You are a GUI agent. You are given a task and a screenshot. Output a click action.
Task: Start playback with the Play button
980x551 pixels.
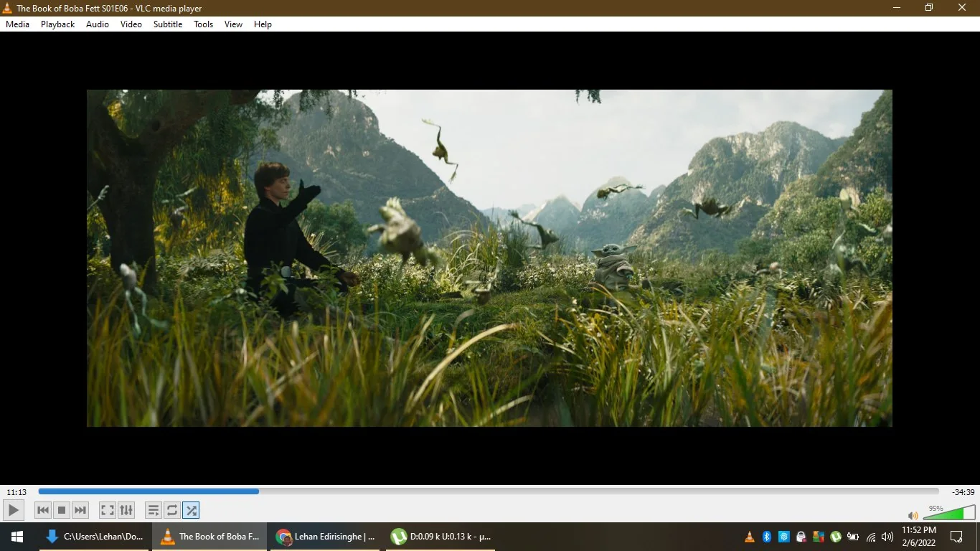click(14, 510)
